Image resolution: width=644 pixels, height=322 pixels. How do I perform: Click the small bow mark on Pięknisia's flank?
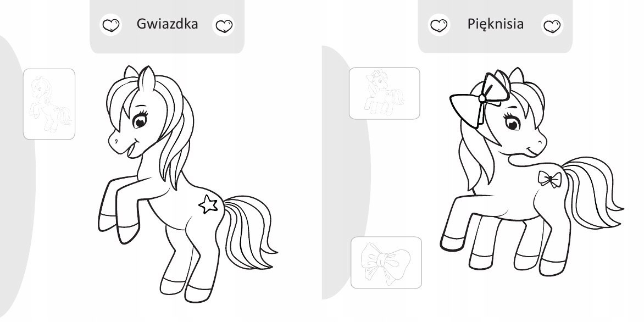[x=550, y=179]
